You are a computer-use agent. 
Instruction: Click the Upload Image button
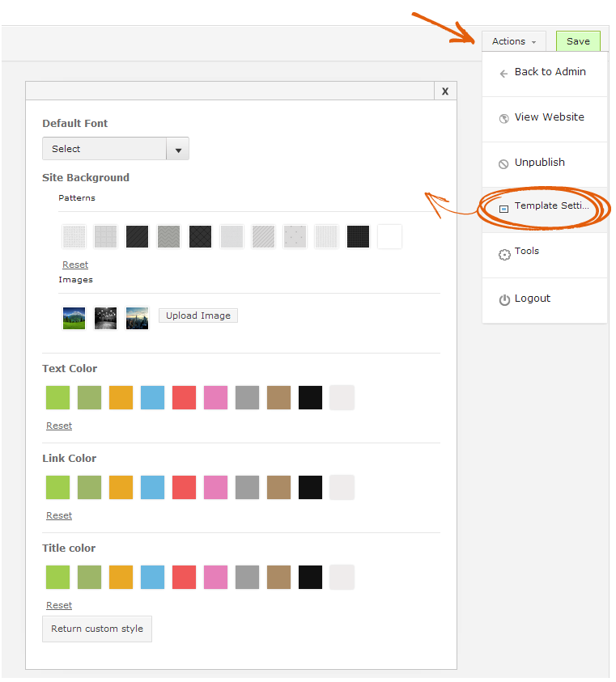(198, 316)
